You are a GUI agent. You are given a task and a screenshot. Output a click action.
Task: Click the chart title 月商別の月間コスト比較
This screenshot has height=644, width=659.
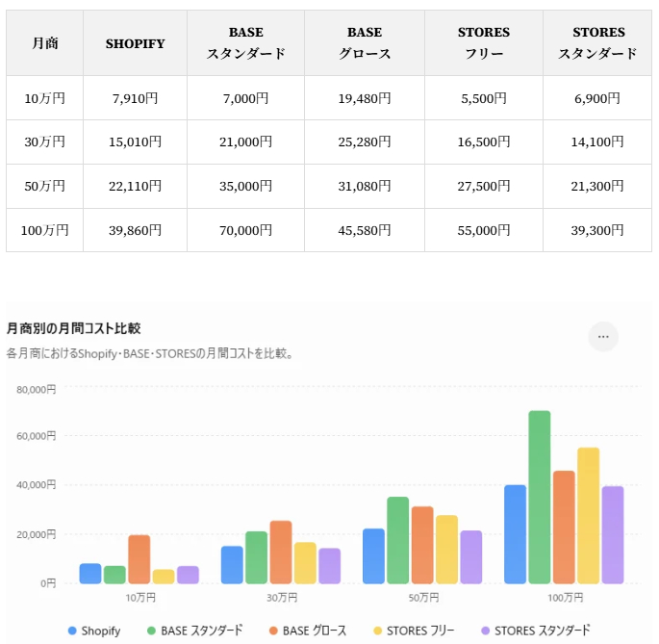[x=73, y=328]
